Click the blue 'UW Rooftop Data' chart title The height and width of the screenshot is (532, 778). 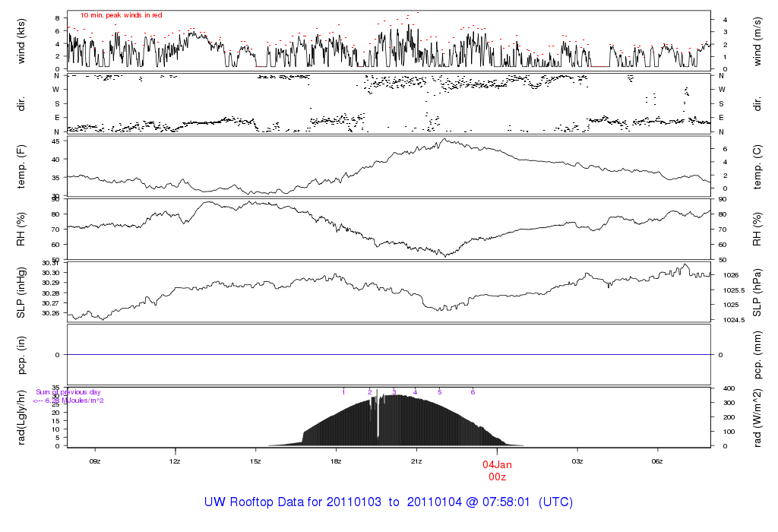(388, 502)
